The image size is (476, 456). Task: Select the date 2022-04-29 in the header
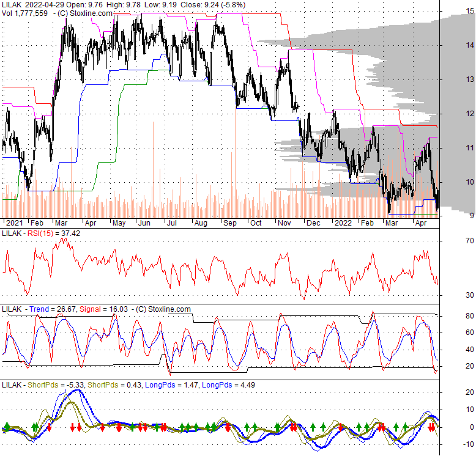pyautogui.click(x=45, y=5)
